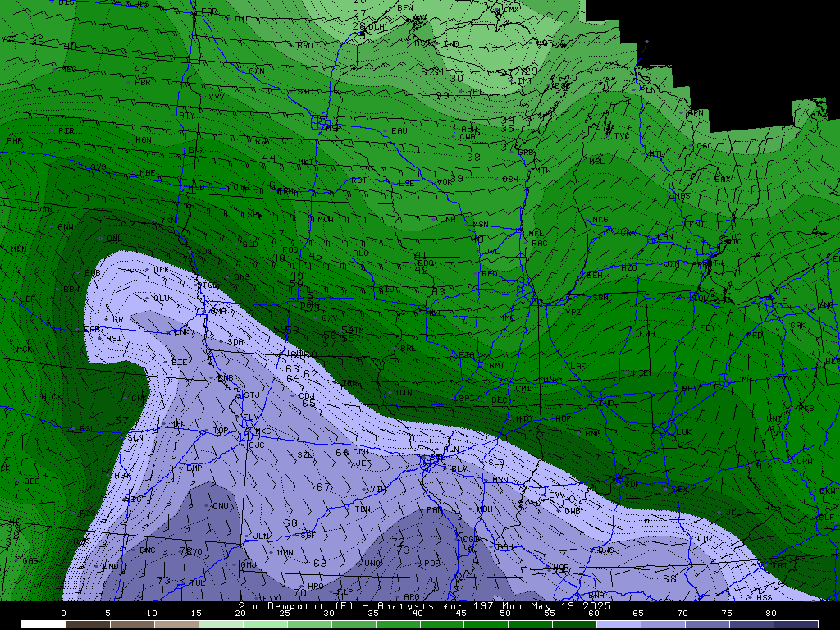
Task: Click the CMH station label
Action: coord(744,380)
